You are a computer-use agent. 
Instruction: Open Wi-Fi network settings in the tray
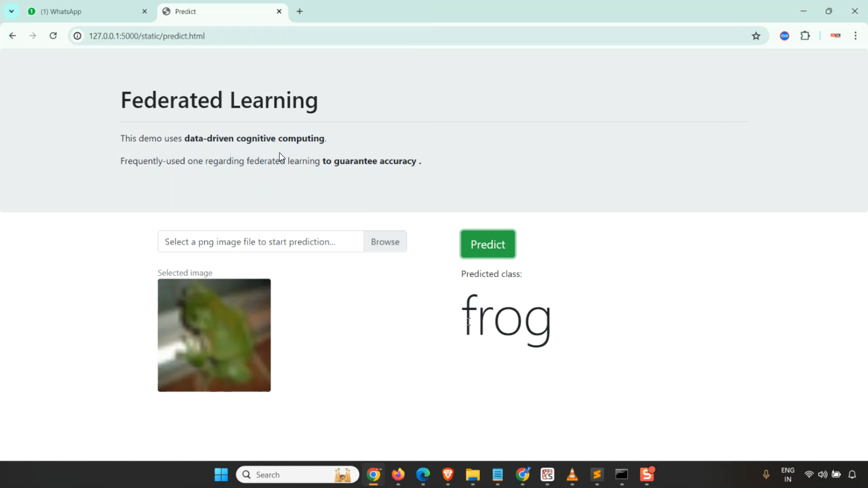click(809, 475)
